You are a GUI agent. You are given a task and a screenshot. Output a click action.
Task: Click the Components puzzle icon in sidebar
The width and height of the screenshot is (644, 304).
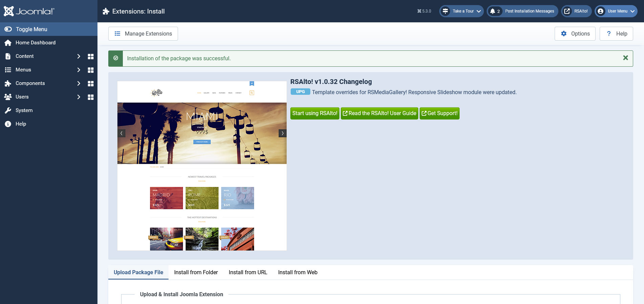click(x=8, y=83)
